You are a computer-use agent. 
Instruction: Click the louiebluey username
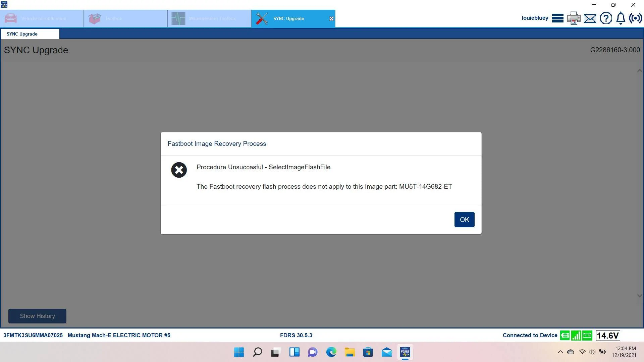coord(535,18)
